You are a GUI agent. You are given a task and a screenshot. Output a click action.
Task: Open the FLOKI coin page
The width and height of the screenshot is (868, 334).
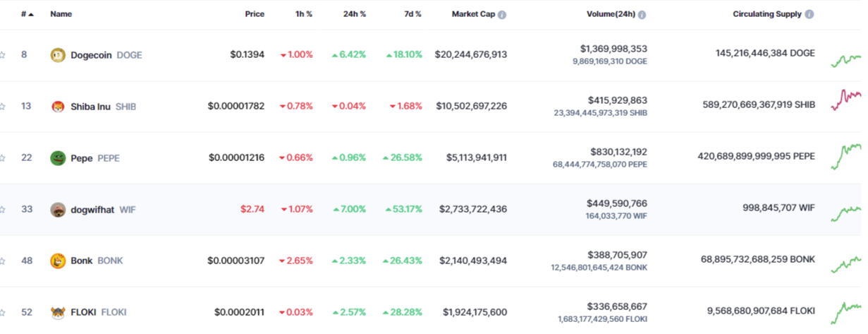pos(99,312)
